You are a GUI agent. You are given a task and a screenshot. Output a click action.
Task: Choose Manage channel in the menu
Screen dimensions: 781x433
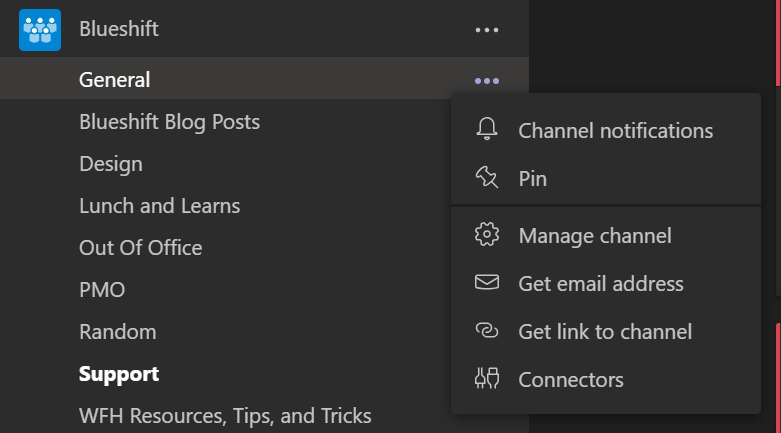click(606, 236)
